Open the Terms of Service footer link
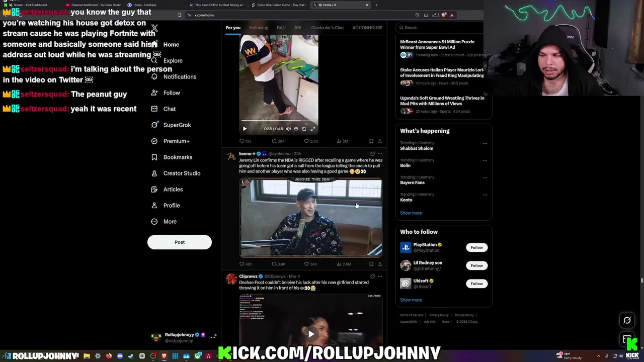Image resolution: width=644 pixels, height=362 pixels. [x=412, y=315]
